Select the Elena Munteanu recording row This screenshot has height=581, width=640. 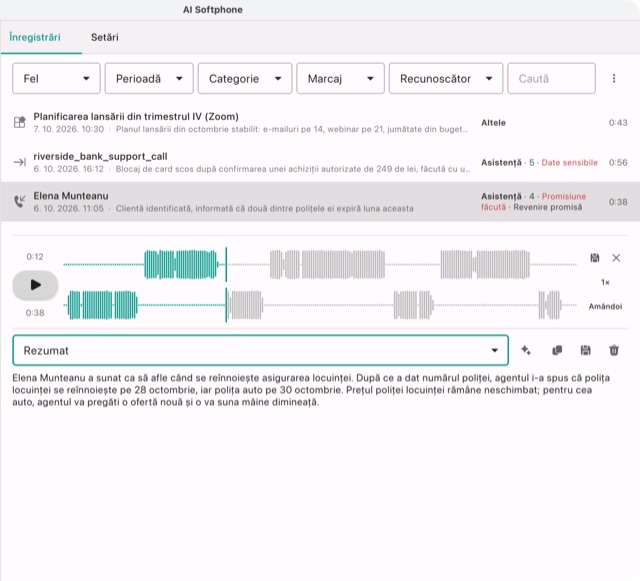click(x=320, y=202)
